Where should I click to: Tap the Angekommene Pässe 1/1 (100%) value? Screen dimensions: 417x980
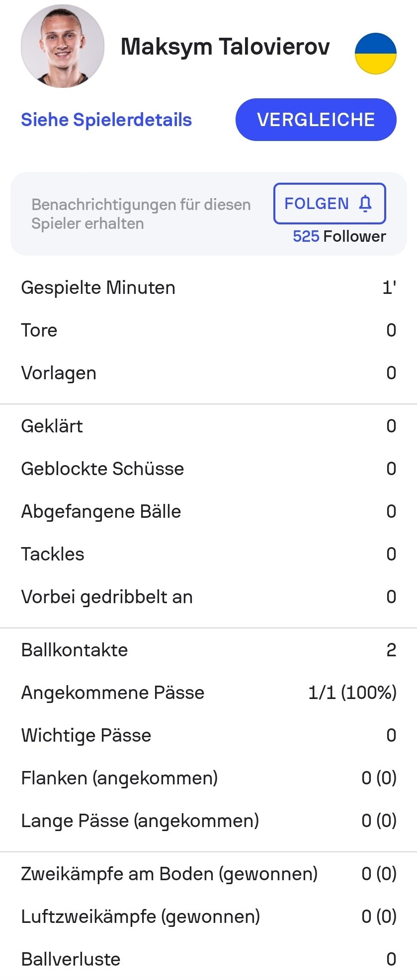point(352,693)
